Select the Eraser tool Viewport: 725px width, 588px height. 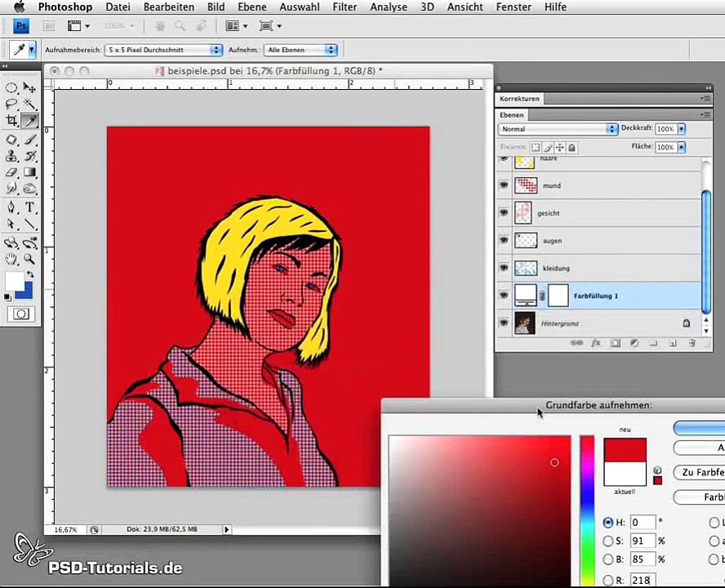point(11,172)
